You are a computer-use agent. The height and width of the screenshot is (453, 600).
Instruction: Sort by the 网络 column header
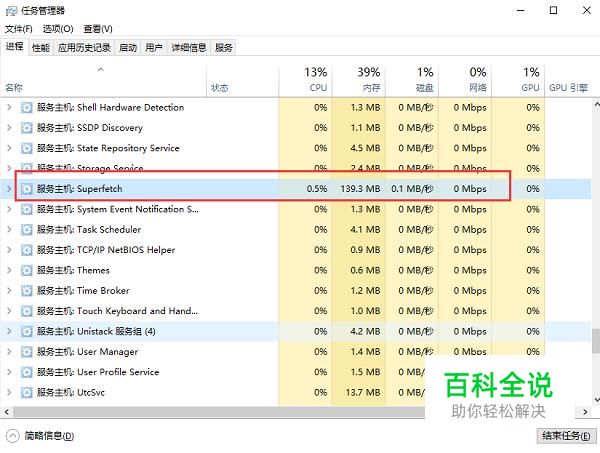point(465,80)
